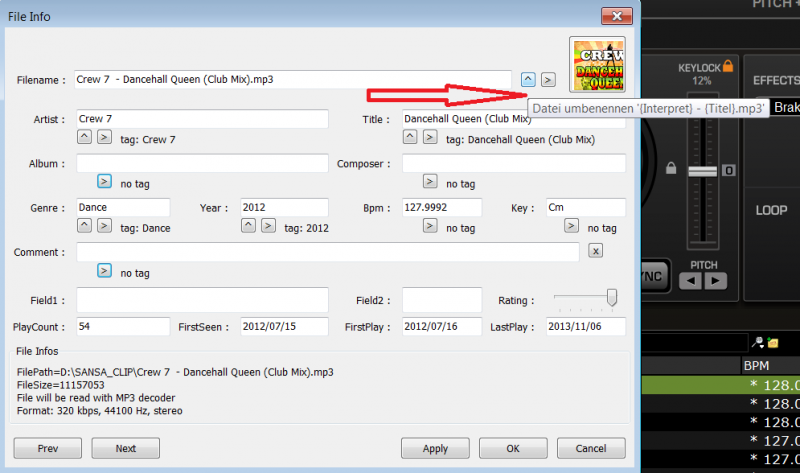
Task: Click the up-arrow rename button beside Filename
Action: coord(528,80)
